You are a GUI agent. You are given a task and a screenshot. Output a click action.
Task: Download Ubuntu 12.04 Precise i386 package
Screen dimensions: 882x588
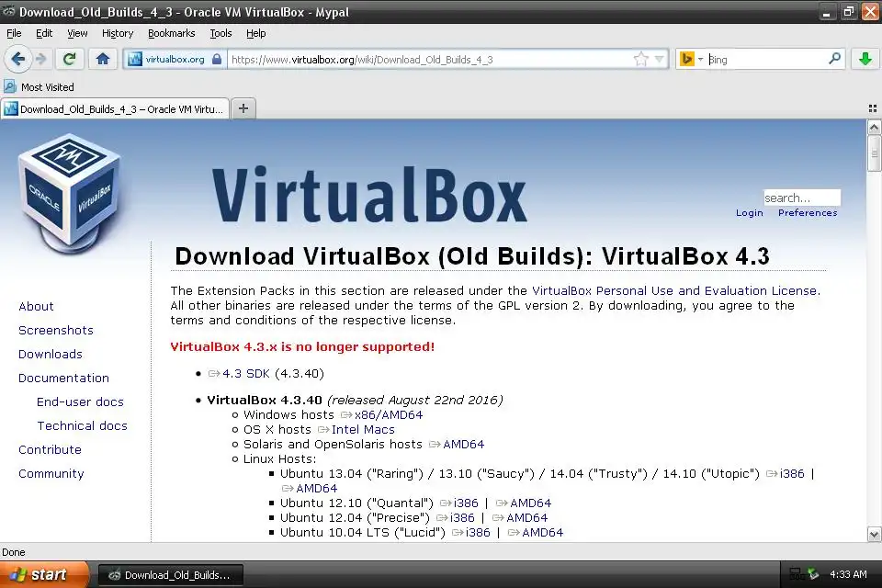pos(456,517)
